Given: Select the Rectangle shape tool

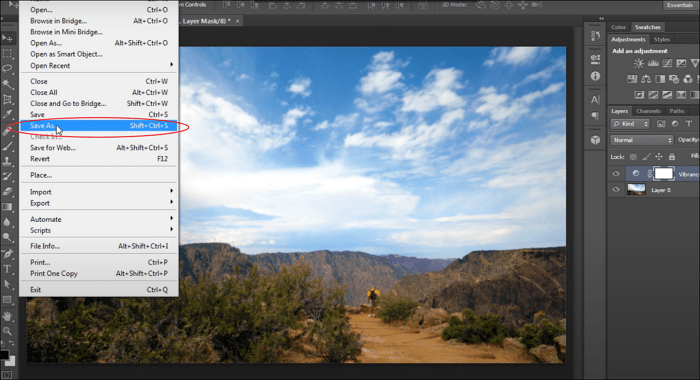Looking at the screenshot, I should pyautogui.click(x=7, y=299).
